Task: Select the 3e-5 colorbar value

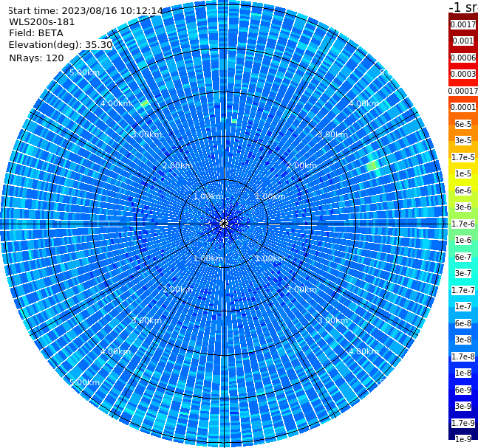Action: tap(463, 140)
